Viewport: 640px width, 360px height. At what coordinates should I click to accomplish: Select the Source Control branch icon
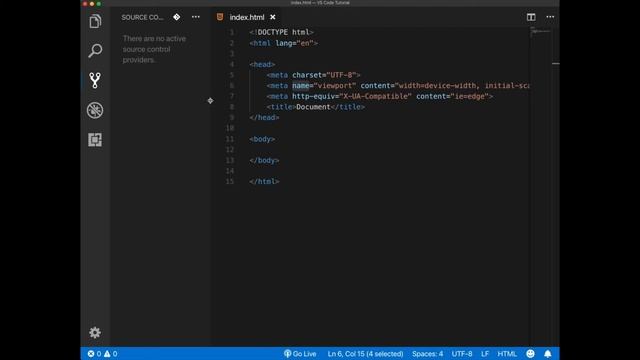[x=95, y=80]
